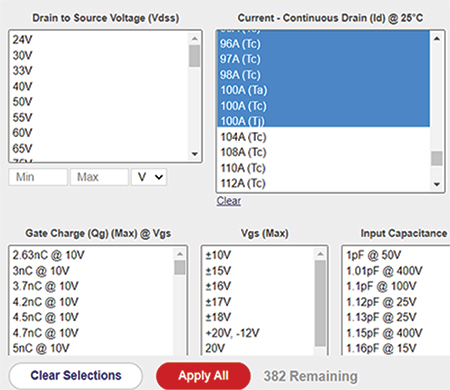Select 1.12pF @ 25V input capacitance
The width and height of the screenshot is (450, 390).
[x=397, y=302]
